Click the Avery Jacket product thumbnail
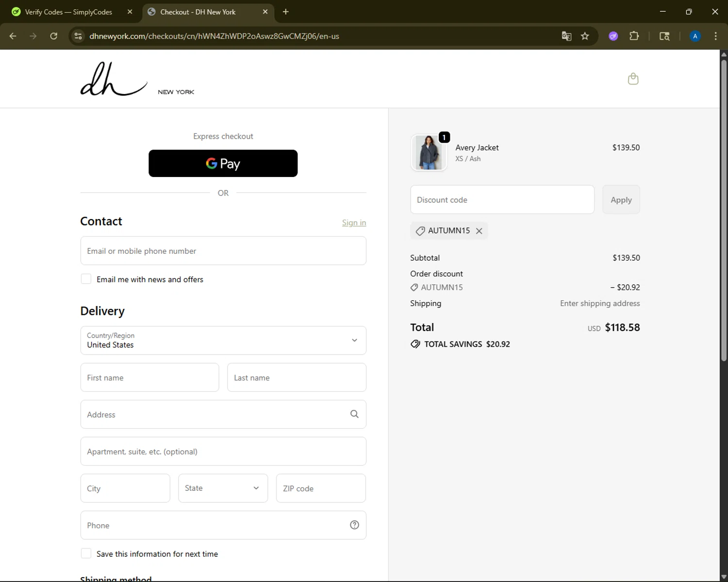Viewport: 728px width, 582px height. point(429,152)
